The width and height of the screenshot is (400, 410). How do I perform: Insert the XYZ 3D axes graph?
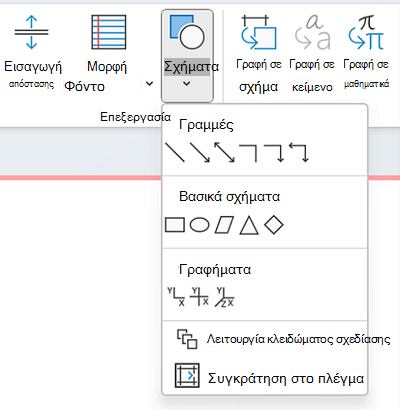224,297
